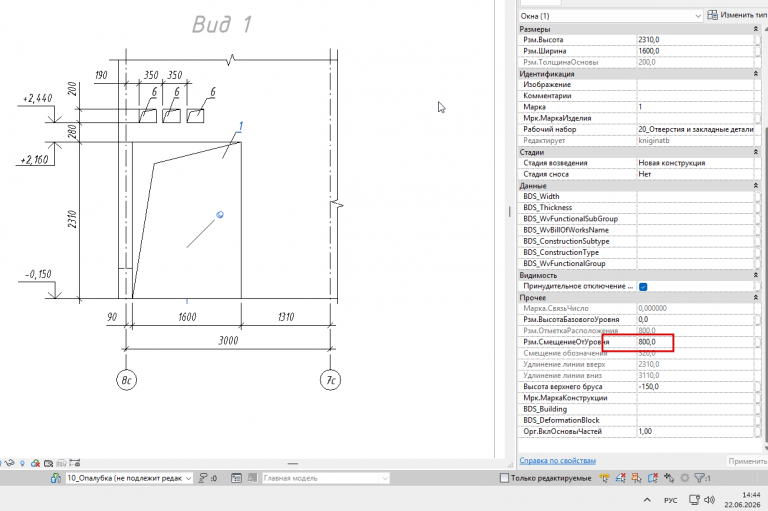Viewport: 768px width, 511px height.
Task: Toggle the analytical model visibility icon
Action: [61, 463]
